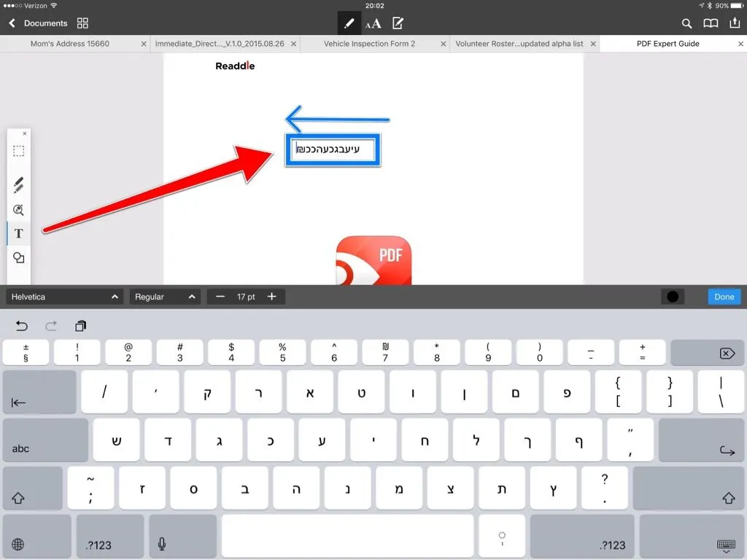This screenshot has width=747, height=560.
Task: Open the Mom's Address 15660 tab
Action: pos(70,44)
